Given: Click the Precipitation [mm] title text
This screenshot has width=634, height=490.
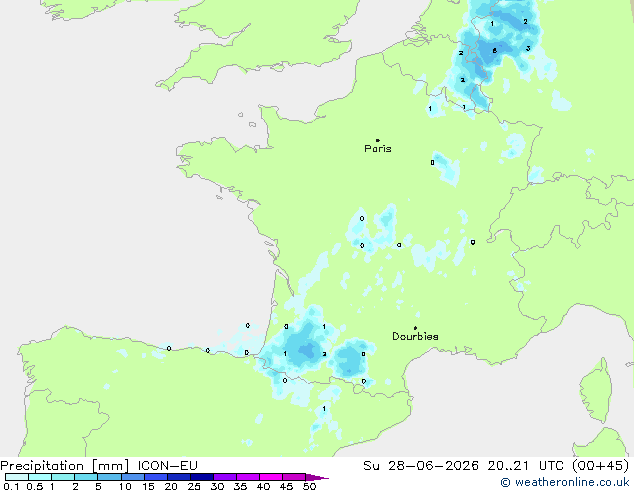Looking at the screenshot, I should (64, 466).
